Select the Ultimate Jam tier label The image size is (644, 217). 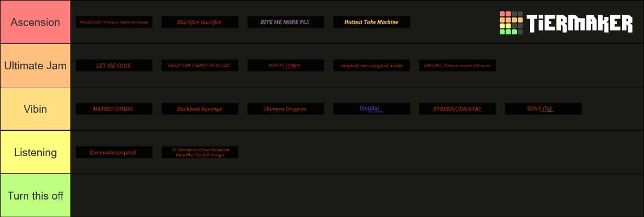pyautogui.click(x=36, y=65)
